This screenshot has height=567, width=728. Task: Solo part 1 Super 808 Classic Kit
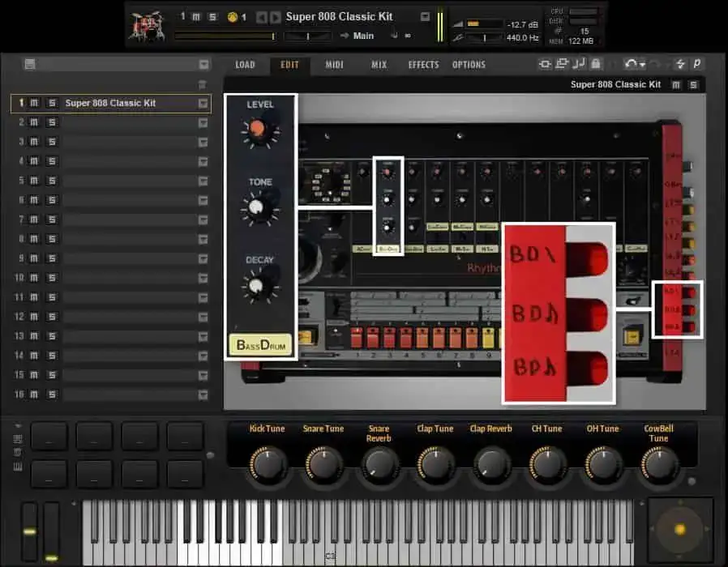(x=52, y=103)
